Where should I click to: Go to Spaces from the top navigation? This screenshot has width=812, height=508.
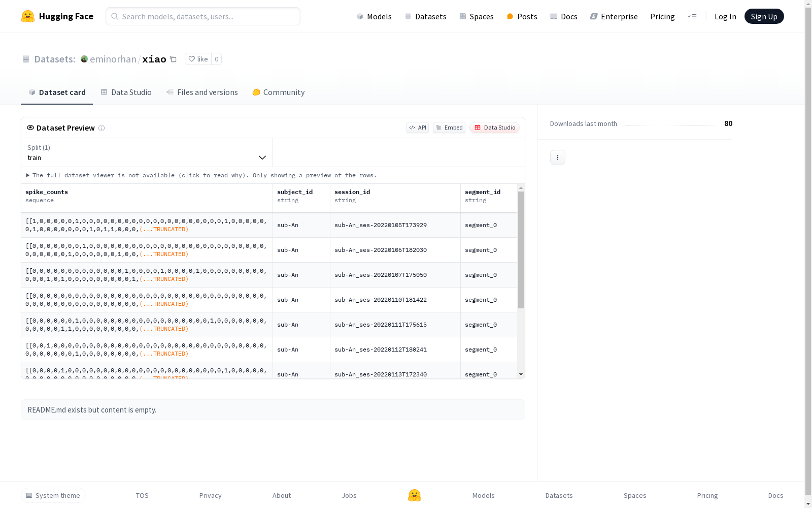pos(477,16)
